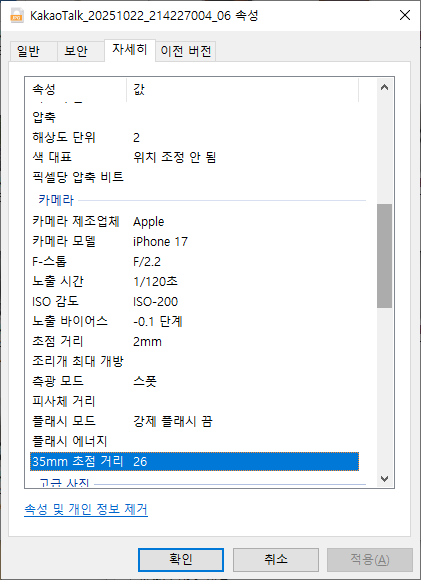Screen dimensions: 421x580
Task: Click the 강제 플래시 끔 value
Action: (x=173, y=421)
